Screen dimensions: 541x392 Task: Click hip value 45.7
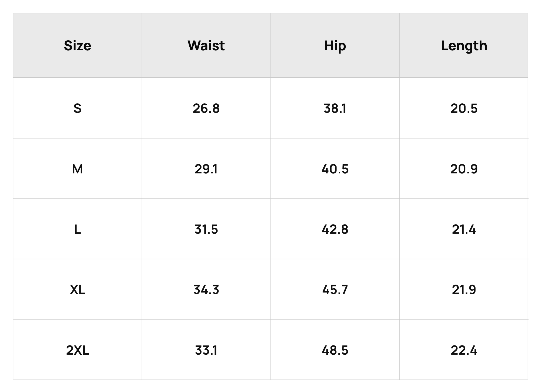click(335, 290)
